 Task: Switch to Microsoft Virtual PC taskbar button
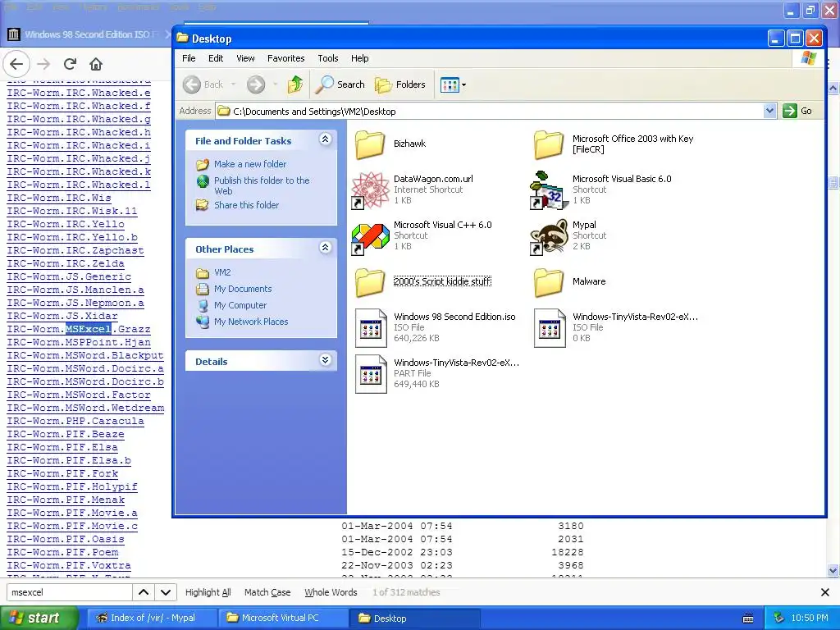coord(282,618)
